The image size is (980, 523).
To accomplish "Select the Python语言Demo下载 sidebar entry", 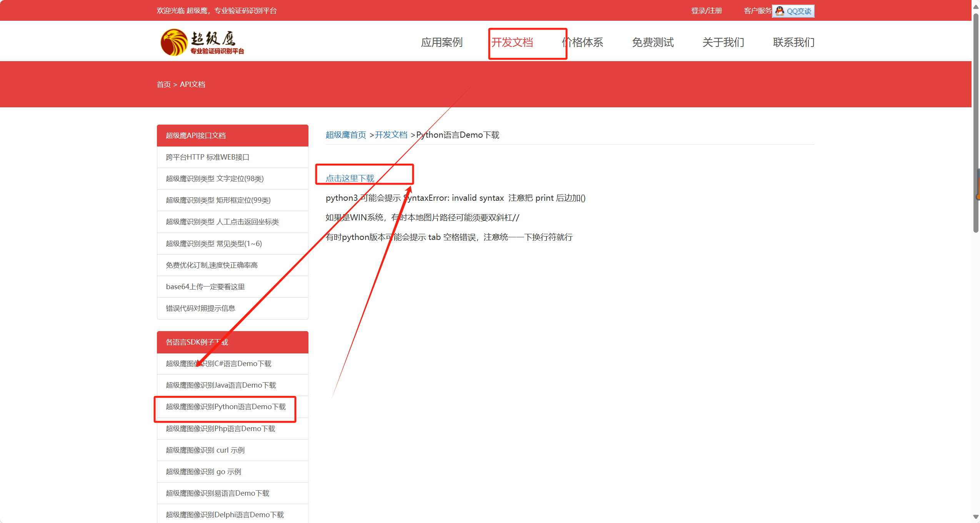I will pos(233,407).
